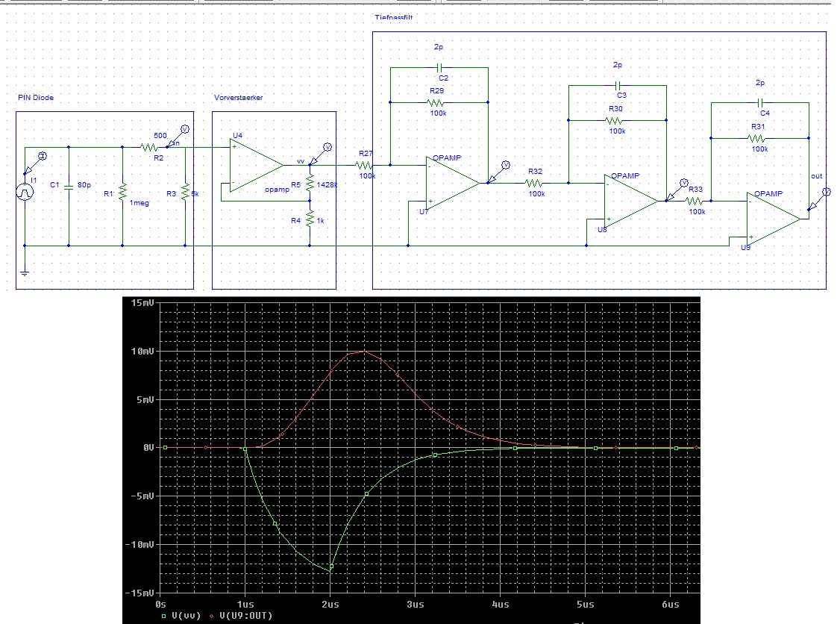Click the 'opamp' label under U4
Screen dimensions: 840x624
(277, 190)
